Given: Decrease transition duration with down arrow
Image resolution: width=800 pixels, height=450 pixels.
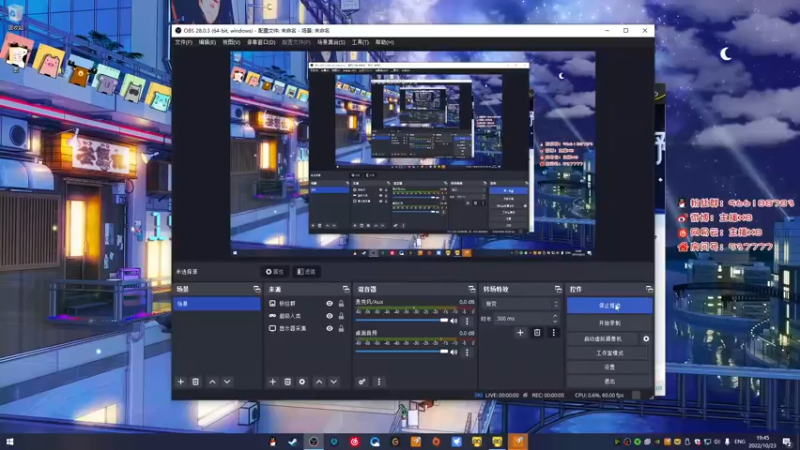Looking at the screenshot, I should (555, 321).
